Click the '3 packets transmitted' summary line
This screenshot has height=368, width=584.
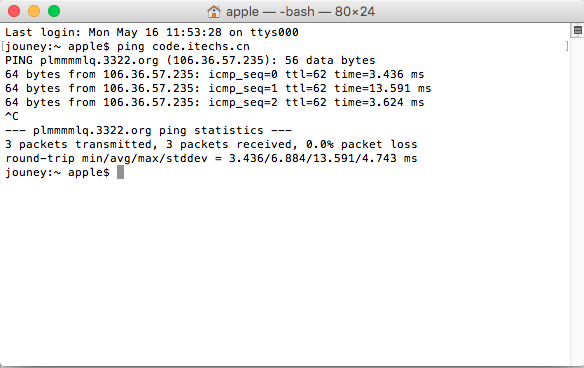[x=211, y=145]
